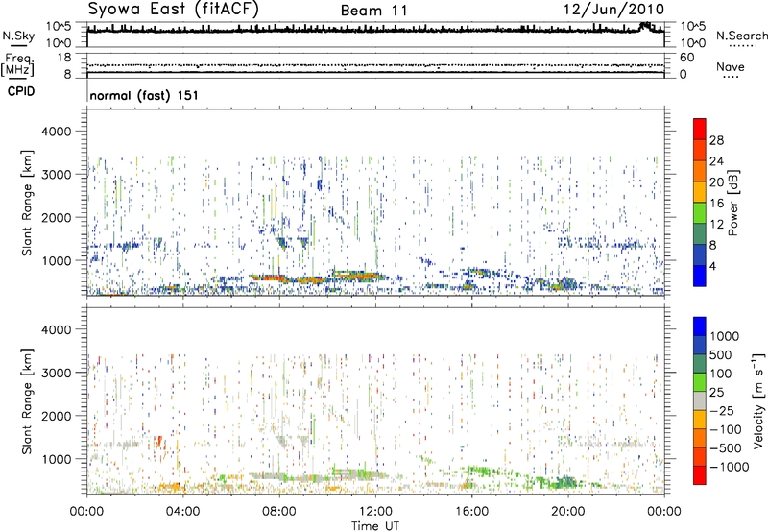Click the velocity panel "Slant Range [km]" label
The height and width of the screenshot is (532, 768).
27,401
